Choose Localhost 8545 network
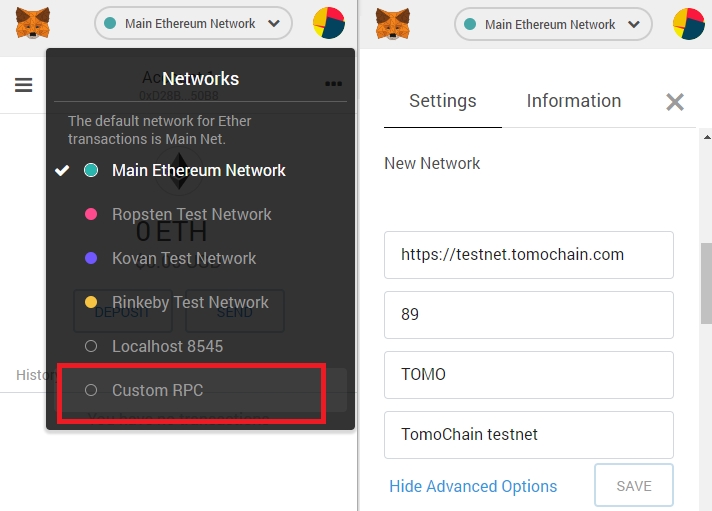Viewport: 712px width, 511px height. (168, 346)
